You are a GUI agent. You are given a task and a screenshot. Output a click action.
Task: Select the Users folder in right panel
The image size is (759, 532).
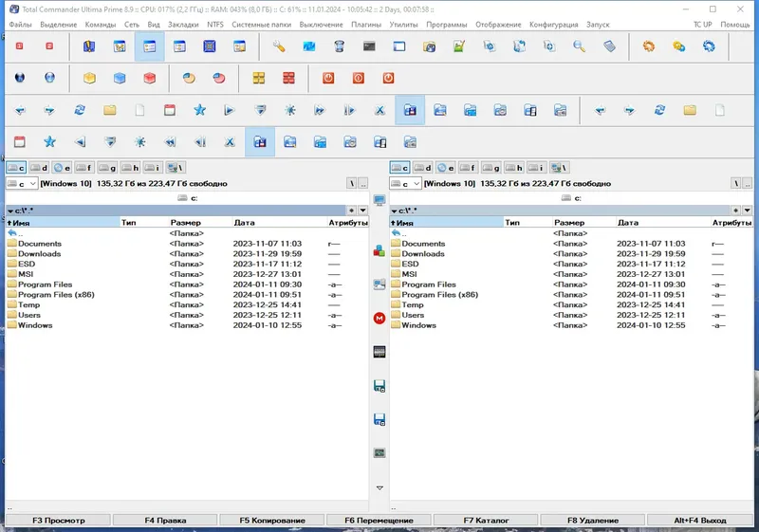pyautogui.click(x=413, y=315)
